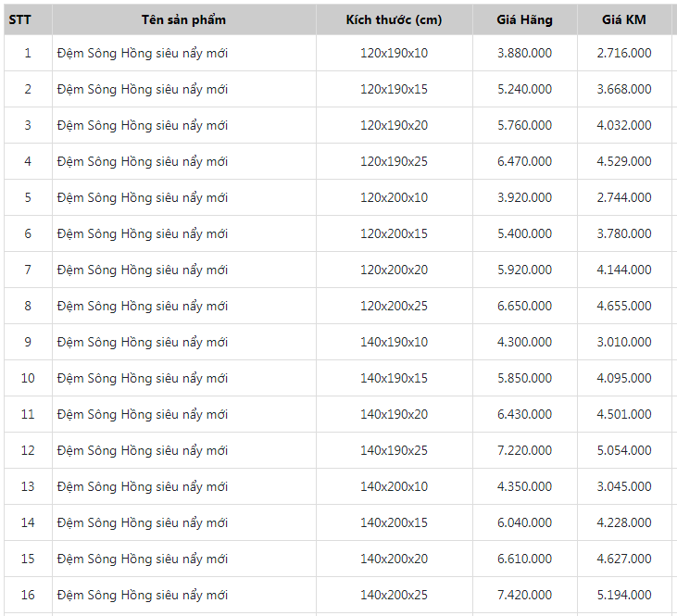677x616 pixels.
Task: Click the promo price 5.054.000
Action: click(x=624, y=450)
